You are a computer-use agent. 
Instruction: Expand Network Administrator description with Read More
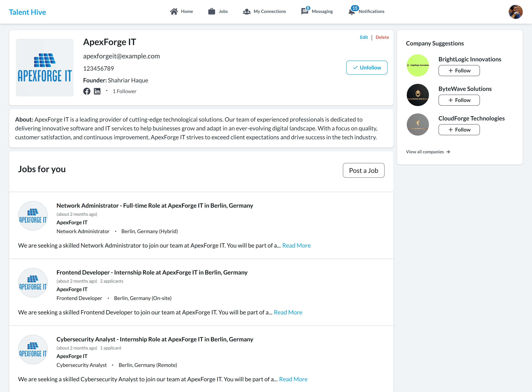296,245
